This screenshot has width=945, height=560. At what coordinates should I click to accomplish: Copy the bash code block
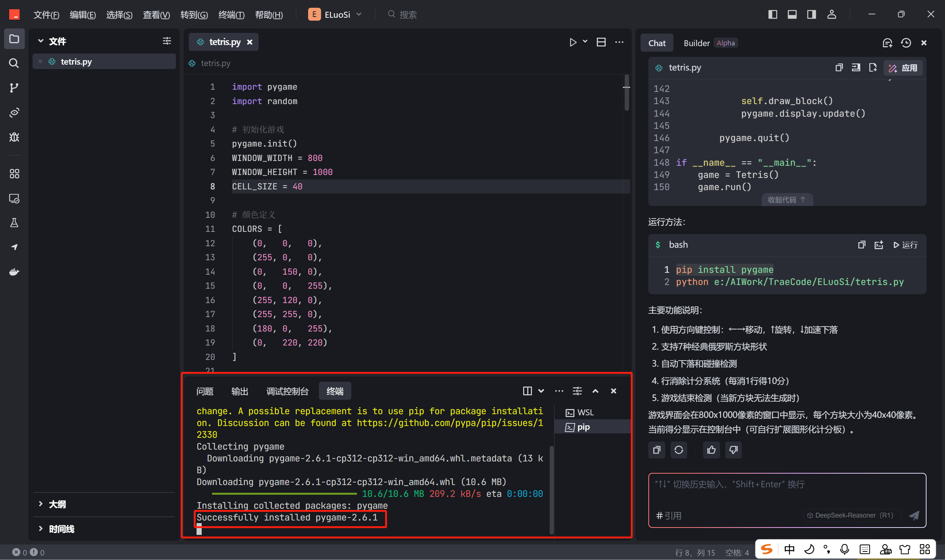861,245
